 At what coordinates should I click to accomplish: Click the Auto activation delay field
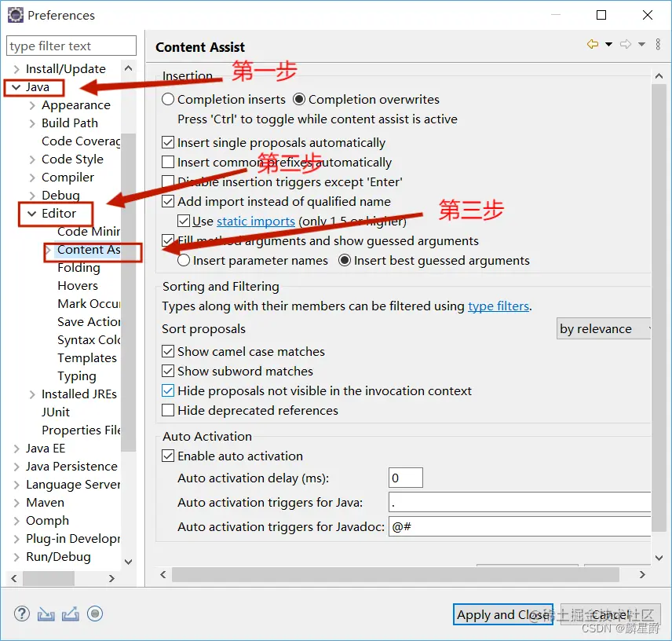coord(405,478)
